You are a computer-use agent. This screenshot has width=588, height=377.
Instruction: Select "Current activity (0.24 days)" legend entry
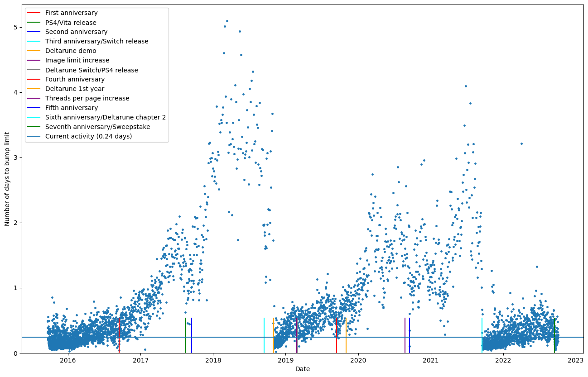pyautogui.click(x=89, y=136)
